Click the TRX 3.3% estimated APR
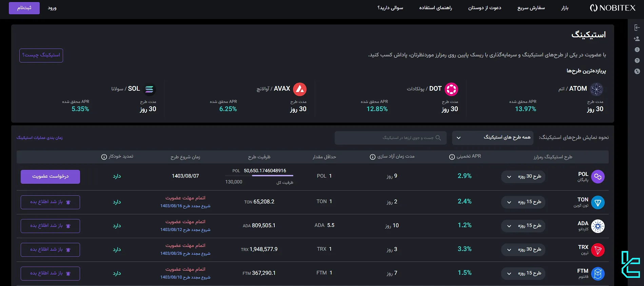The width and height of the screenshot is (644, 286). [465, 249]
